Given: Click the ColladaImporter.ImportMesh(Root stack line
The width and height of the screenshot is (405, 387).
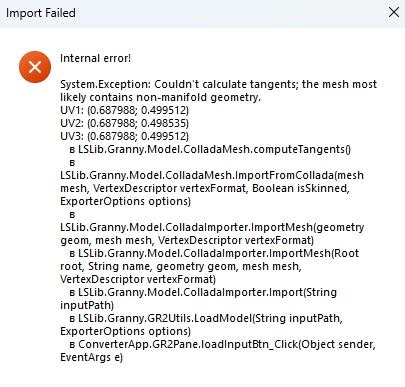Looking at the screenshot, I should tap(214, 253).
